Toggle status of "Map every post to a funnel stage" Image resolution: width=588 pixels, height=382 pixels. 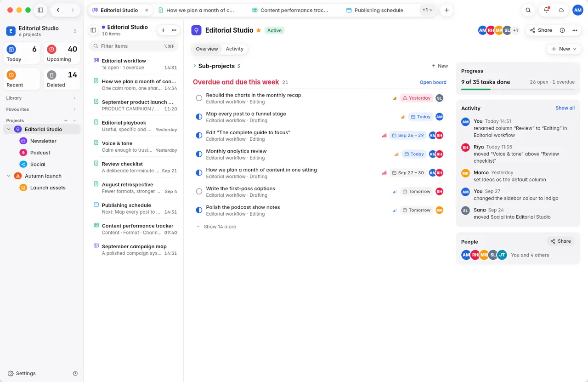point(199,117)
